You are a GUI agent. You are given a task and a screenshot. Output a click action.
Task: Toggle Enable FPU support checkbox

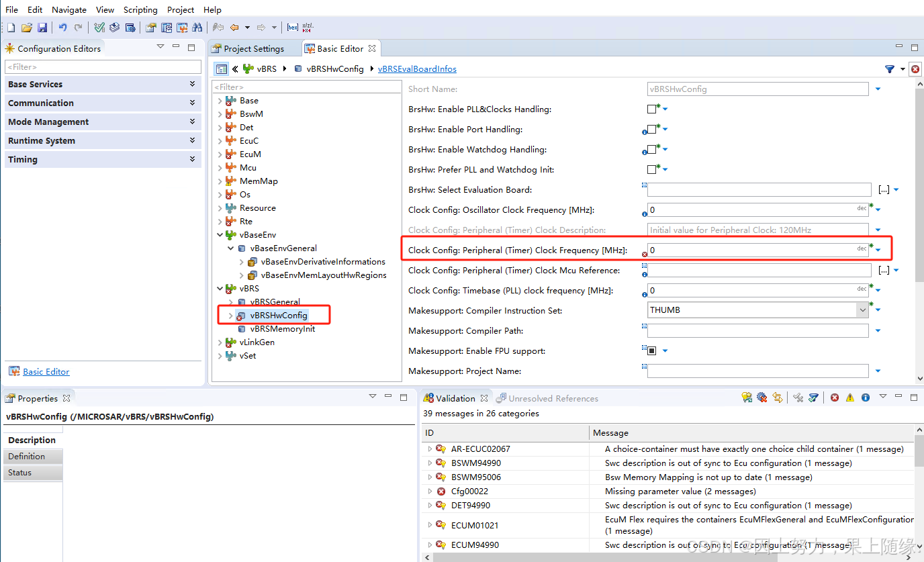pos(651,350)
